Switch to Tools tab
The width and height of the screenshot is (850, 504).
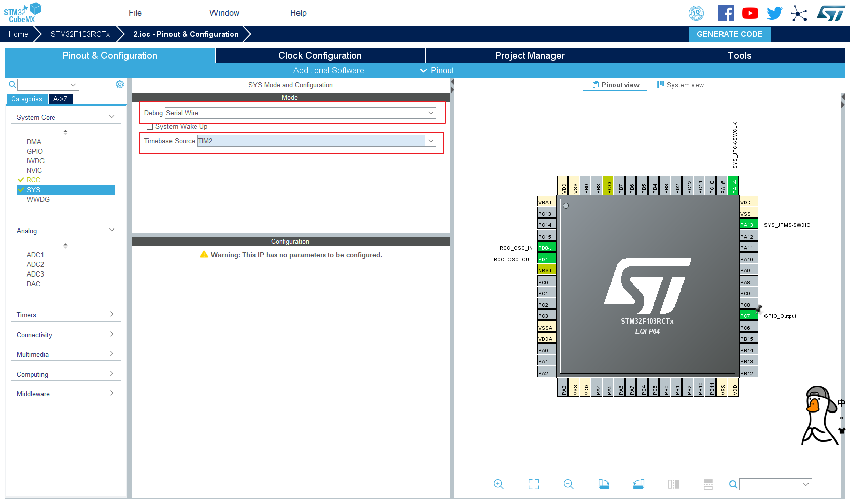740,55
